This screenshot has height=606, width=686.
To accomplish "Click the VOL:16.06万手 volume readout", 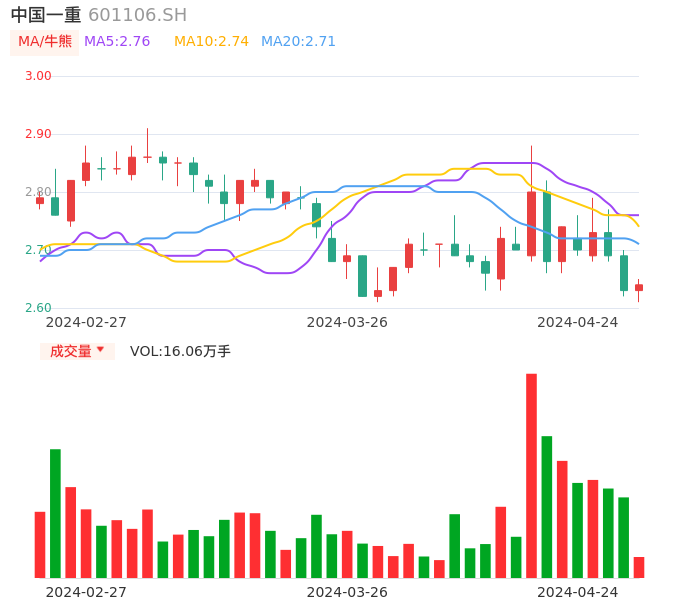I will 180,351.
